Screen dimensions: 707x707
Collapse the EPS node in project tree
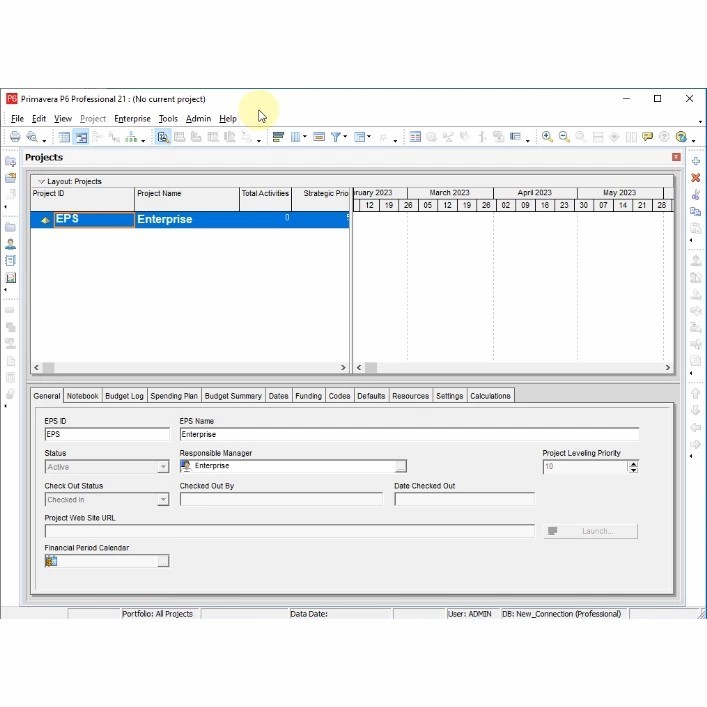45,220
